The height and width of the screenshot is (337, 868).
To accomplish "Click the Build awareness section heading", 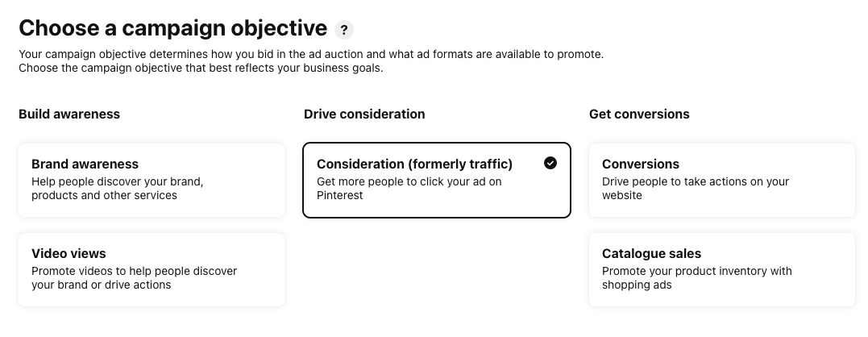I will coord(69,114).
